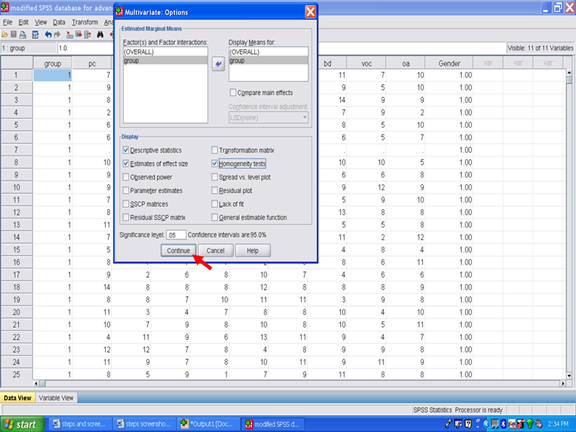Toggle Compare main effects checkbox
Viewport: 576px width, 432px height.
233,93
